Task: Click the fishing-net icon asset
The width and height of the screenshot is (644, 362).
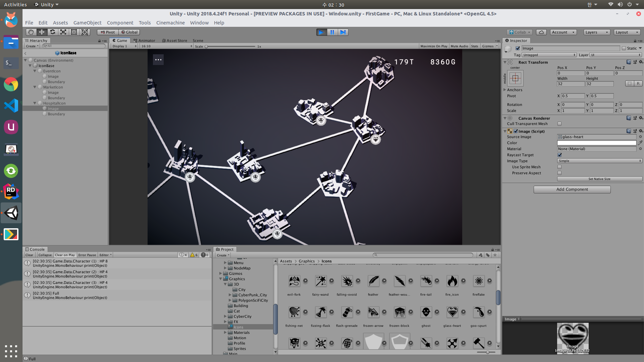Action: 294,312
